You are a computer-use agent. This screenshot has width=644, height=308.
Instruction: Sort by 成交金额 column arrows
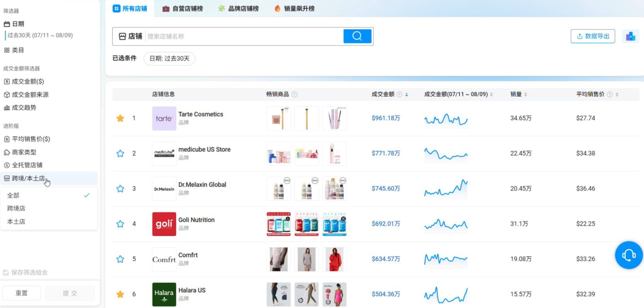point(407,95)
